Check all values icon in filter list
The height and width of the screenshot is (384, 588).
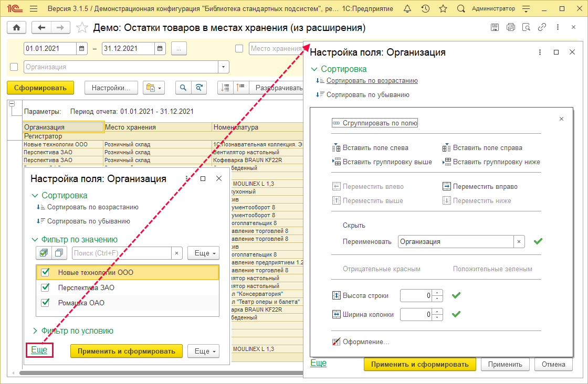tap(44, 253)
